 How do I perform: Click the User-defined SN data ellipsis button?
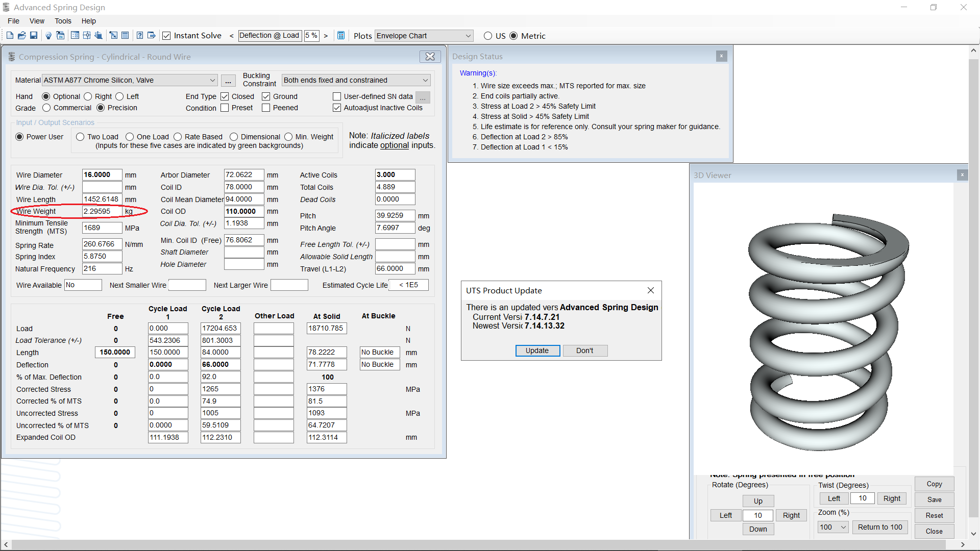click(423, 97)
